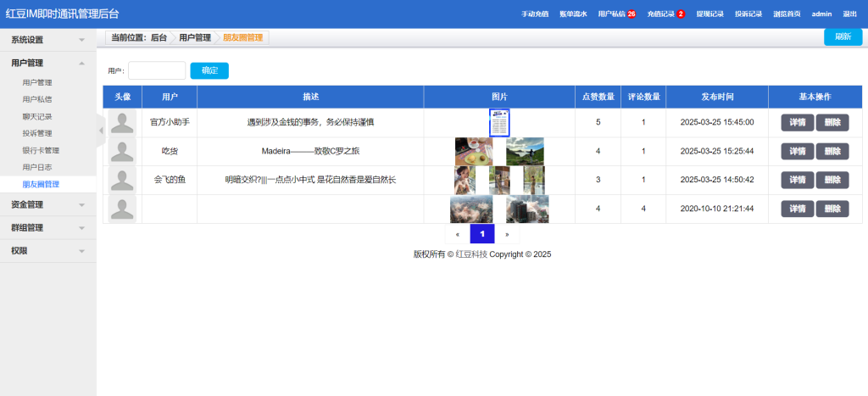Focus the 用户 search input field
The image size is (868, 396).
pyautogui.click(x=156, y=71)
